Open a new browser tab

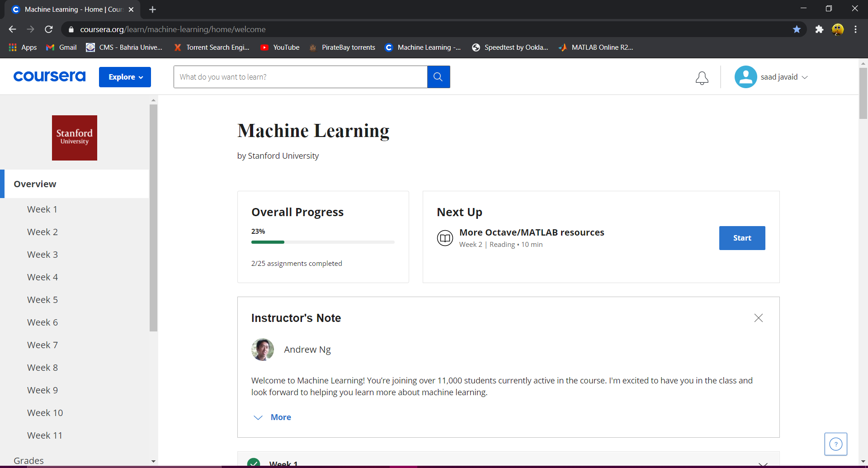coord(152,9)
